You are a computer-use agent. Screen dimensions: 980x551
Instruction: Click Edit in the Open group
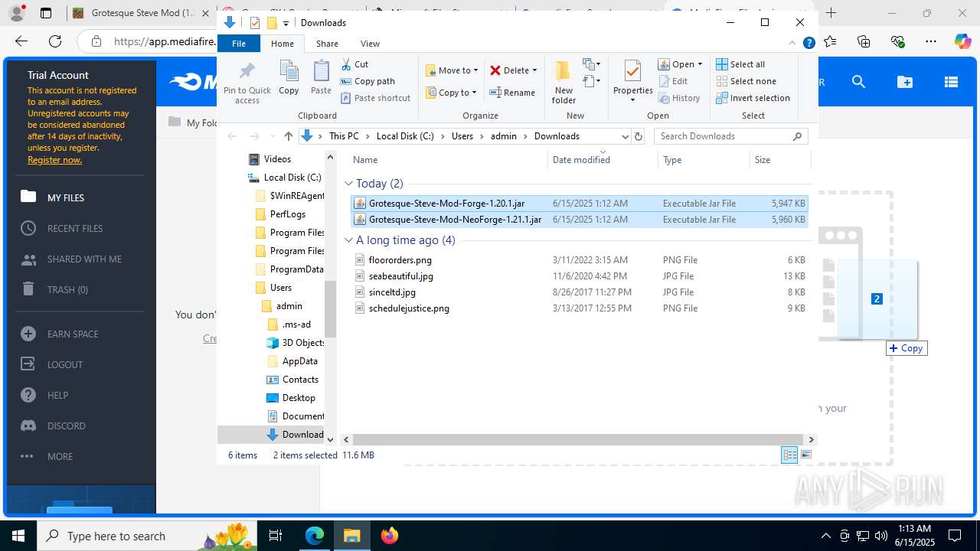click(x=672, y=81)
